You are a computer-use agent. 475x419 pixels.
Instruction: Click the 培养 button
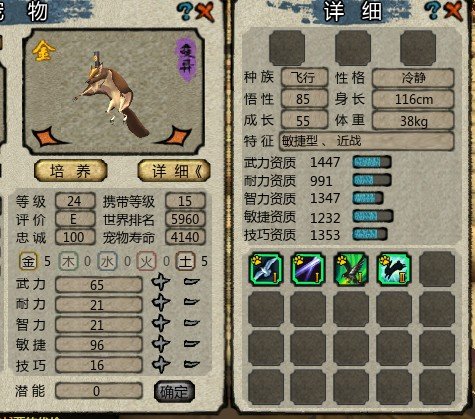[71, 171]
